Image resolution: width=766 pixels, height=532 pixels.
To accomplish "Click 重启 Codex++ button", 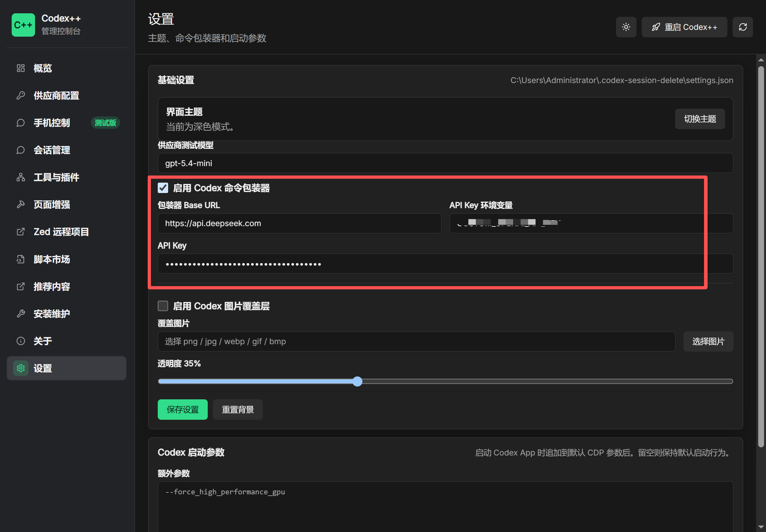I will 684,27.
